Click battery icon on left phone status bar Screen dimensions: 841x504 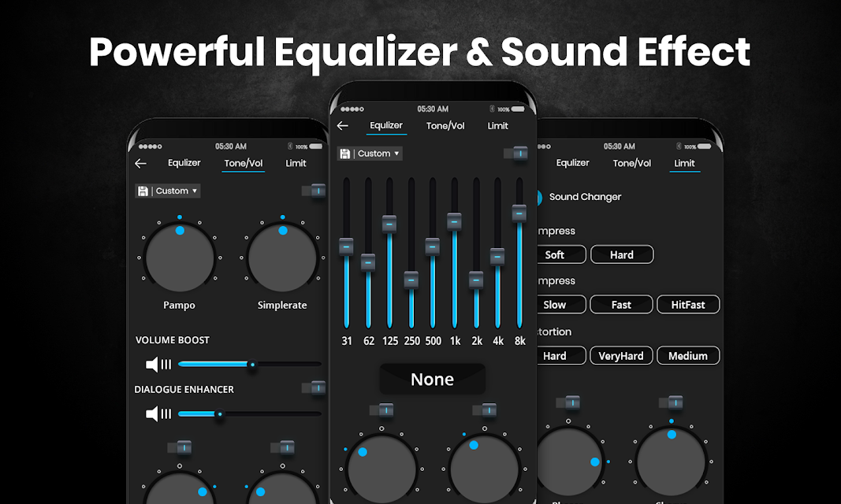pos(316,146)
